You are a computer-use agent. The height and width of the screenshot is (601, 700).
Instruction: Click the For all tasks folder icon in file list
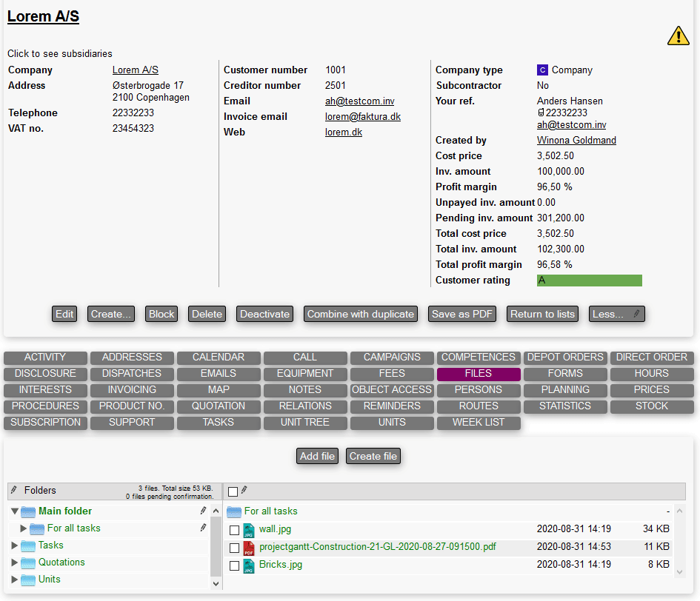[x=234, y=511]
